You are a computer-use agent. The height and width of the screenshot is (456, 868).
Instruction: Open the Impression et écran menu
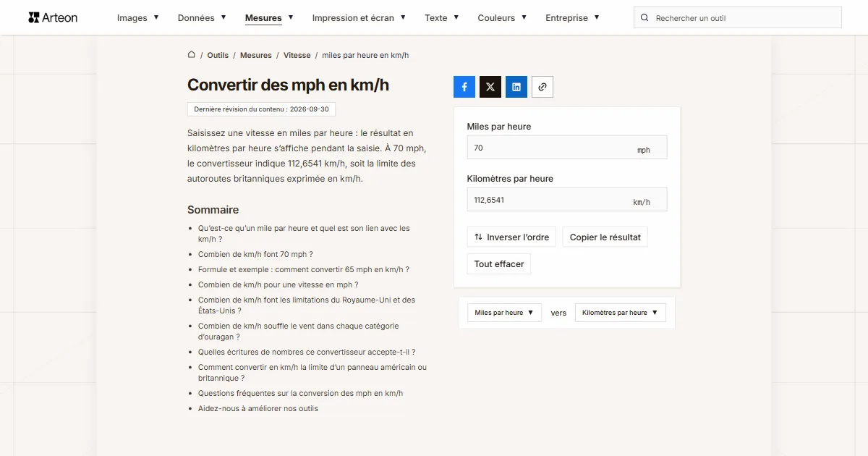click(x=359, y=18)
